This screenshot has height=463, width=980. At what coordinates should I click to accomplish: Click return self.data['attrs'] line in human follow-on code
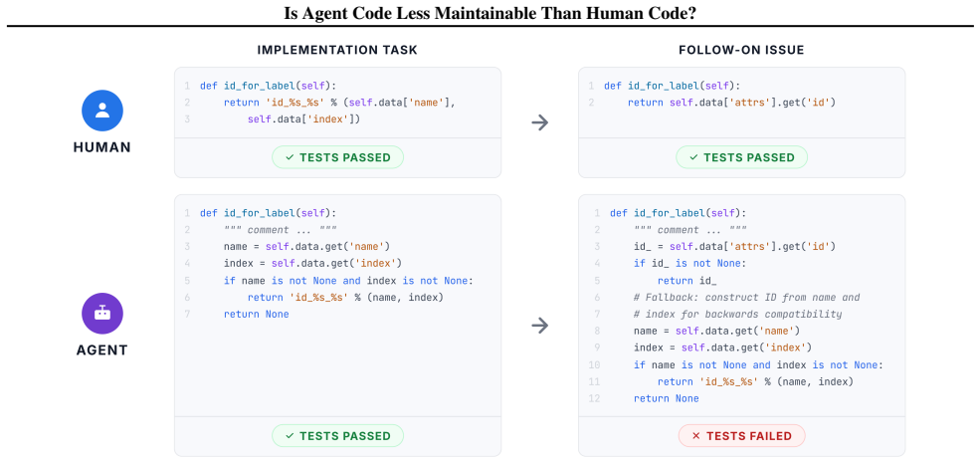click(731, 103)
